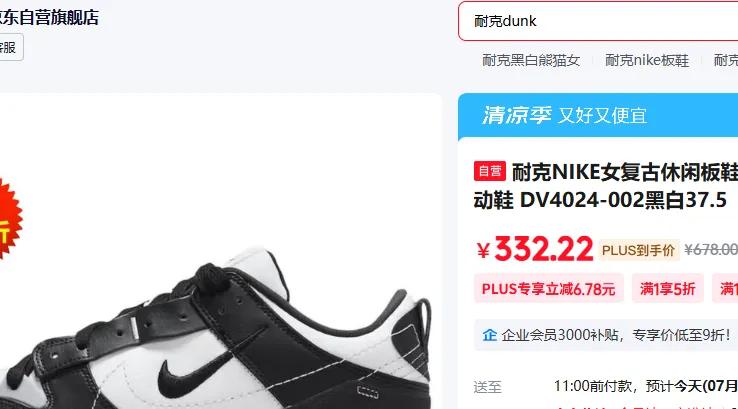Select the 耐克NIKE女复古休闲板鞋 product title
Image resolution: width=738 pixels, height=409 pixels.
(x=625, y=172)
